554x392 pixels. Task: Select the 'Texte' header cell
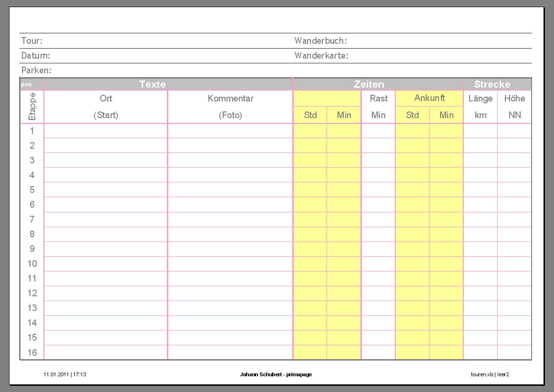pos(168,84)
